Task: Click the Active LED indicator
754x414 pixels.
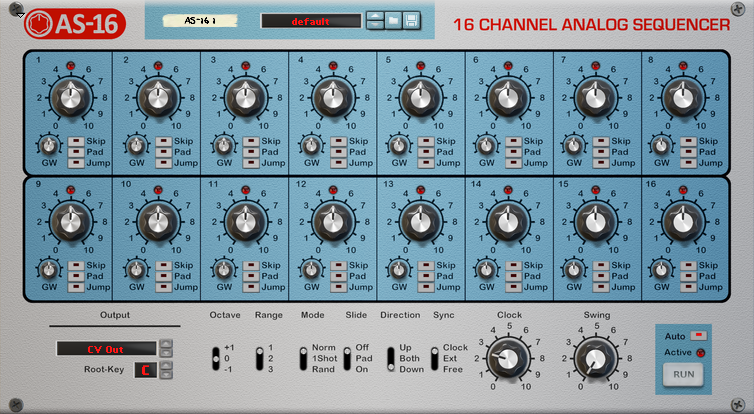Action: 700,352
